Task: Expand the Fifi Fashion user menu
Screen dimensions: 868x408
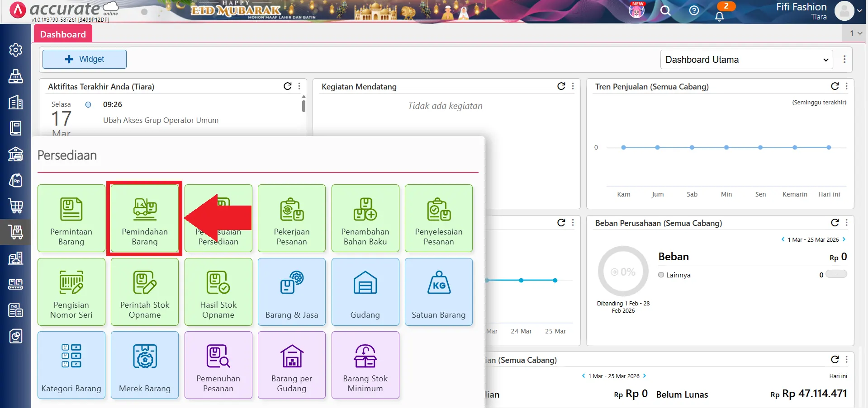Action: pyautogui.click(x=859, y=11)
